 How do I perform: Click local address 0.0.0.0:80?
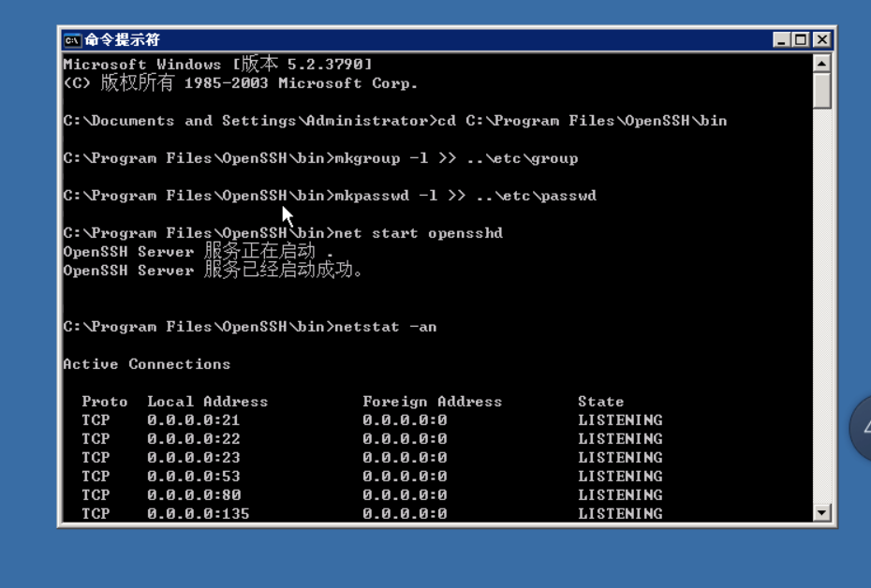point(193,495)
